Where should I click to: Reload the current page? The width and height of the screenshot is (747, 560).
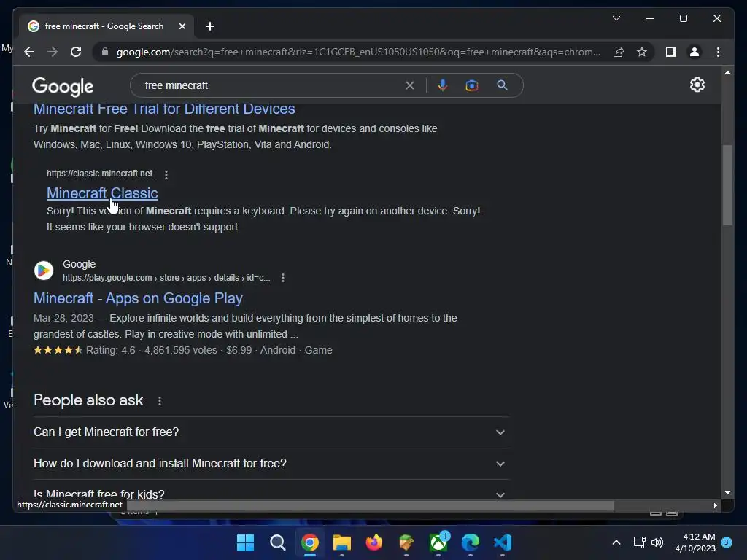click(76, 52)
